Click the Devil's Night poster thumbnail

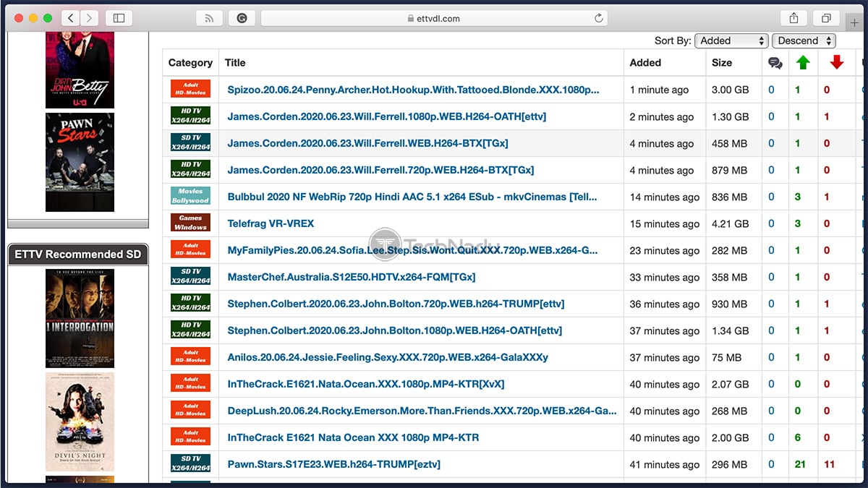[x=80, y=421]
